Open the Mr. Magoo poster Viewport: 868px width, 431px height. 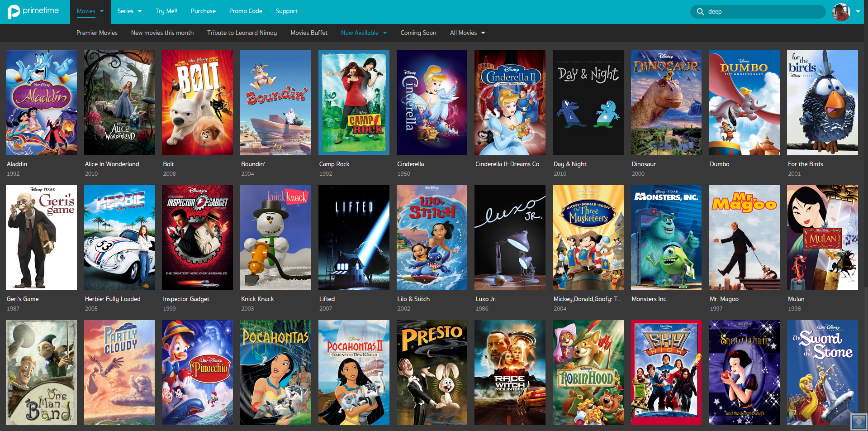[744, 238]
